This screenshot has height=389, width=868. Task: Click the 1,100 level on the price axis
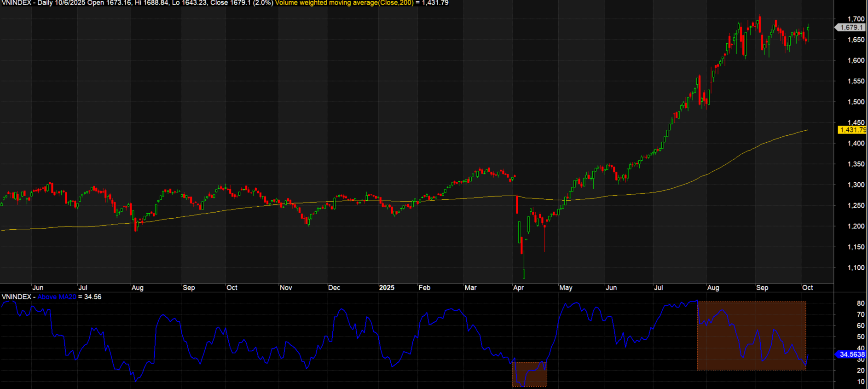click(856, 267)
